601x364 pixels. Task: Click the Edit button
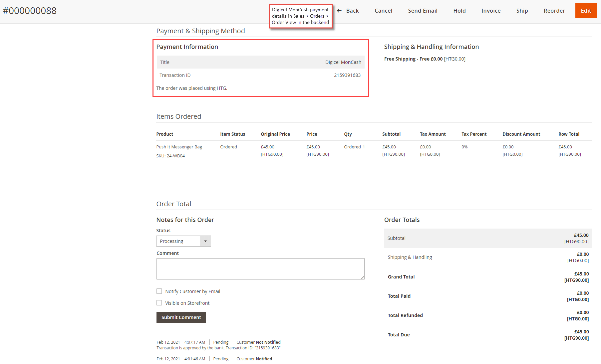tap(586, 10)
